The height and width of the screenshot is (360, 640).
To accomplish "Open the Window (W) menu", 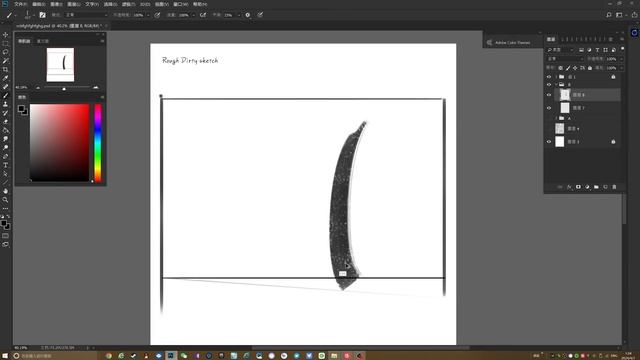I will 180,4.
